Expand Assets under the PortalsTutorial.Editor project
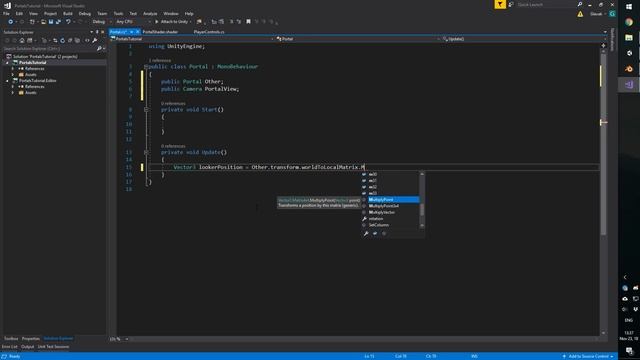640x360 pixels. click(13, 93)
